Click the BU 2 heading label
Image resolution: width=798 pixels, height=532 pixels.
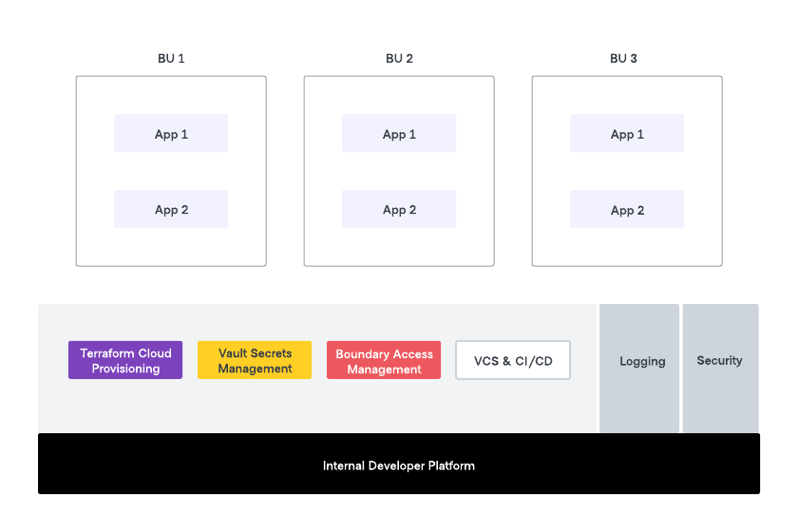point(399,59)
